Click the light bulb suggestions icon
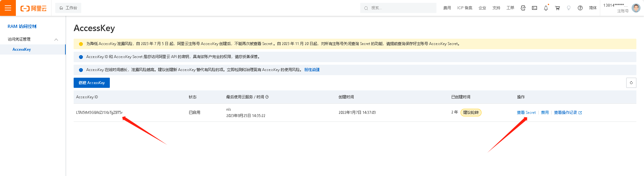This screenshot has height=176, width=644. coord(569,8)
